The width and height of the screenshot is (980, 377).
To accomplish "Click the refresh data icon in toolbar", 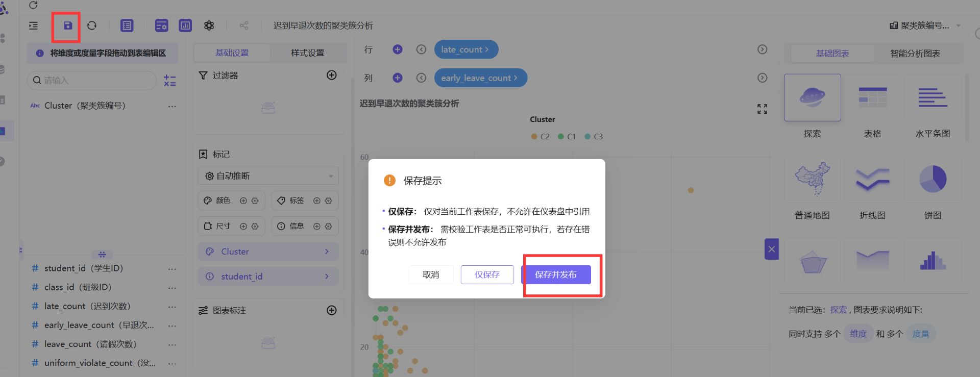I will (x=92, y=26).
